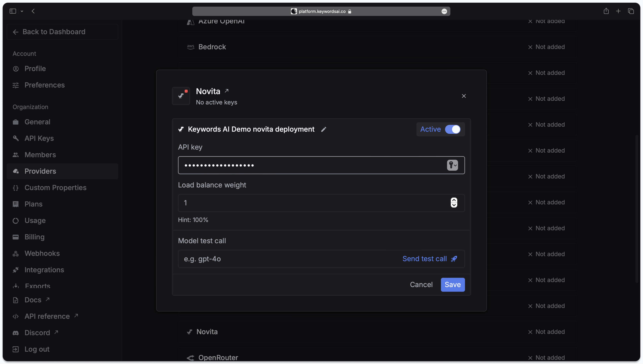Click the Log out door icon
The image size is (643, 364).
click(x=16, y=349)
